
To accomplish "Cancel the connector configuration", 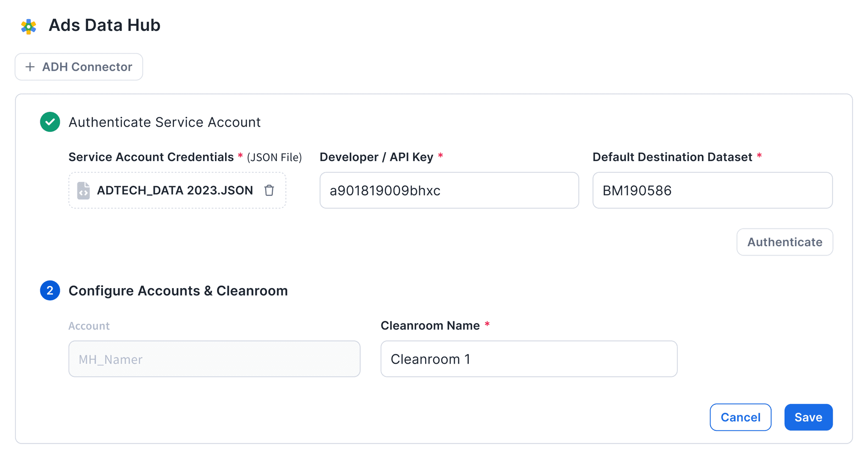I will (740, 417).
